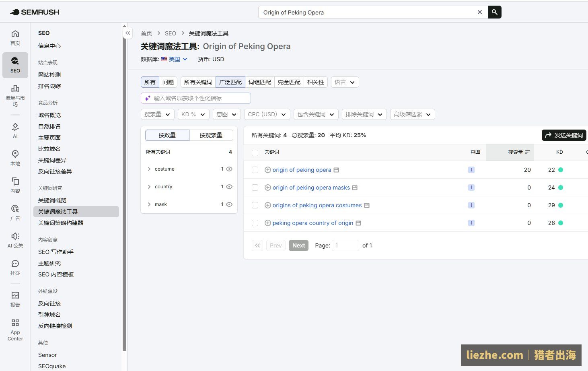The height and width of the screenshot is (371, 588).
Task: Open the 排除关键词 filter dropdown
Action: click(x=364, y=114)
